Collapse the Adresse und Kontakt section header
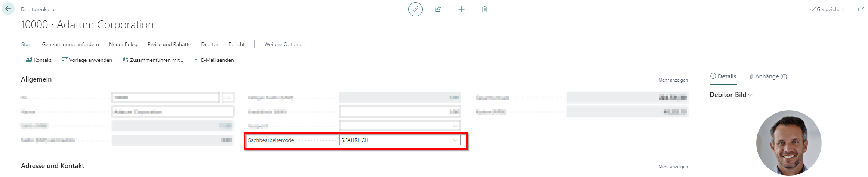The height and width of the screenshot is (177, 868). pos(53,166)
